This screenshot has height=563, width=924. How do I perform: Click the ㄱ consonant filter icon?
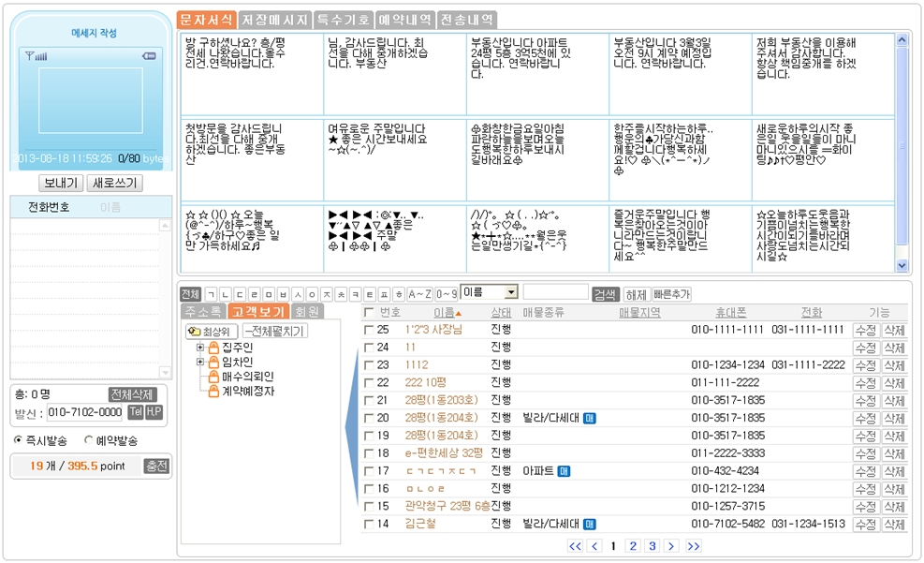pyautogui.click(x=212, y=294)
